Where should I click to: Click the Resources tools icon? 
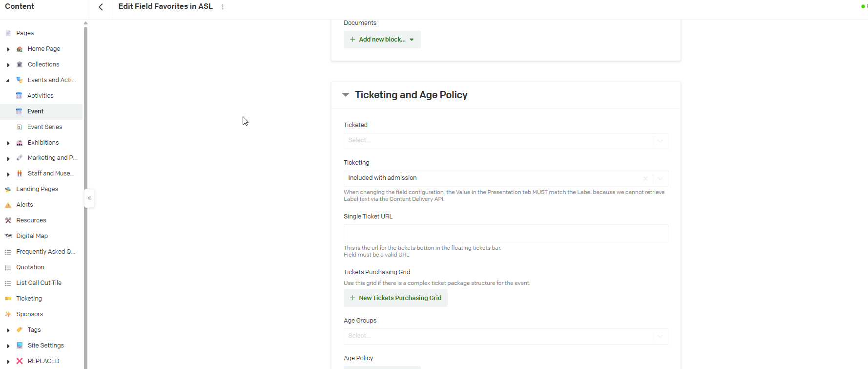pos(8,220)
